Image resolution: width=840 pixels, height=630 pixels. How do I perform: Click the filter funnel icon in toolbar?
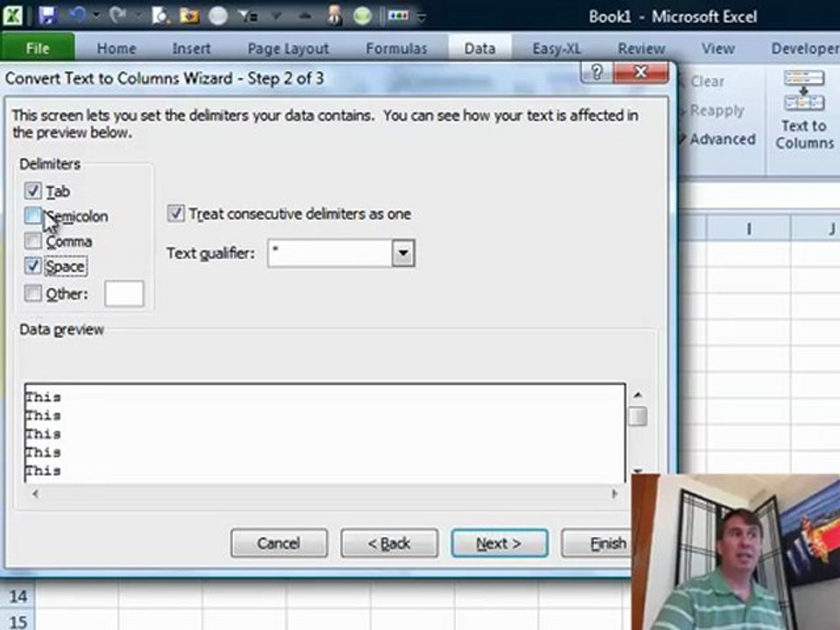click(x=248, y=16)
